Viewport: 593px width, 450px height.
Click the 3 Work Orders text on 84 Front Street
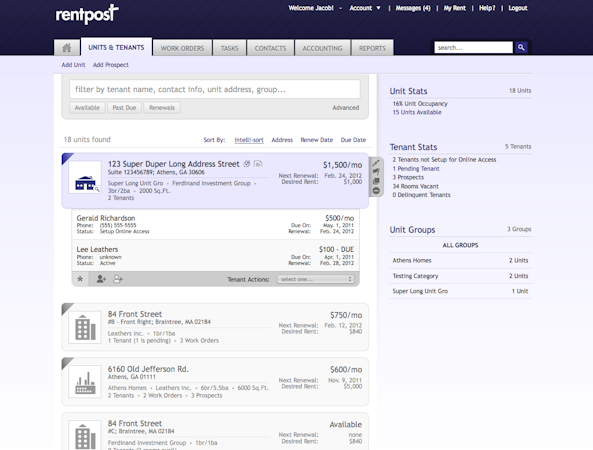(199, 341)
